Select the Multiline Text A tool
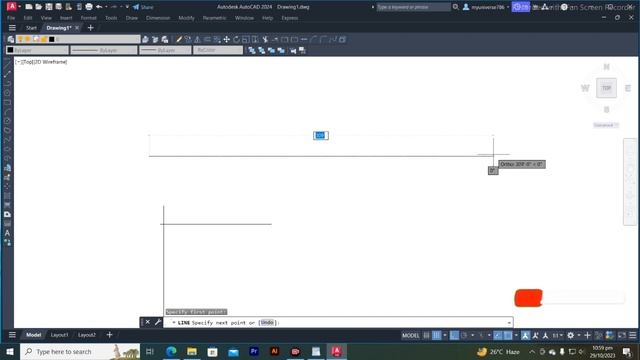The width and height of the screenshot is (640, 360). pos(7,233)
